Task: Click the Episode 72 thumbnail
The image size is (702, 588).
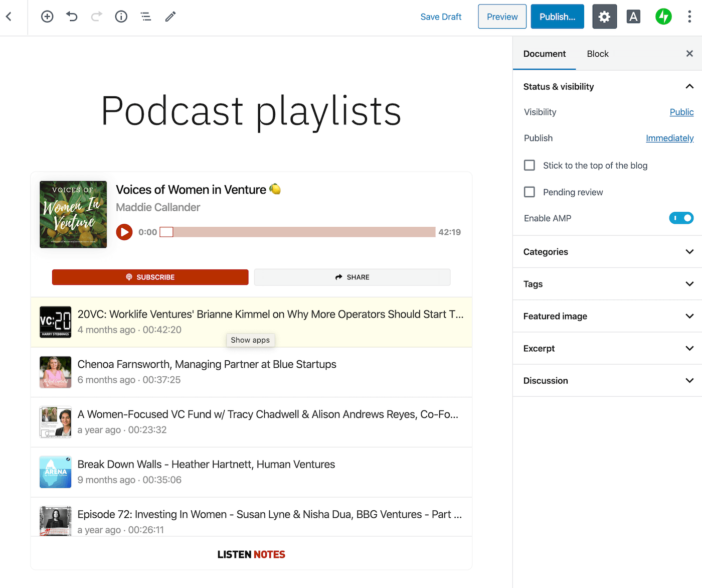Action: pyautogui.click(x=56, y=521)
